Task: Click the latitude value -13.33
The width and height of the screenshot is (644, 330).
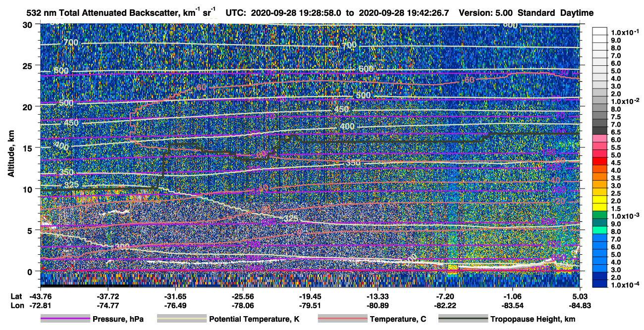Action: 377,296
